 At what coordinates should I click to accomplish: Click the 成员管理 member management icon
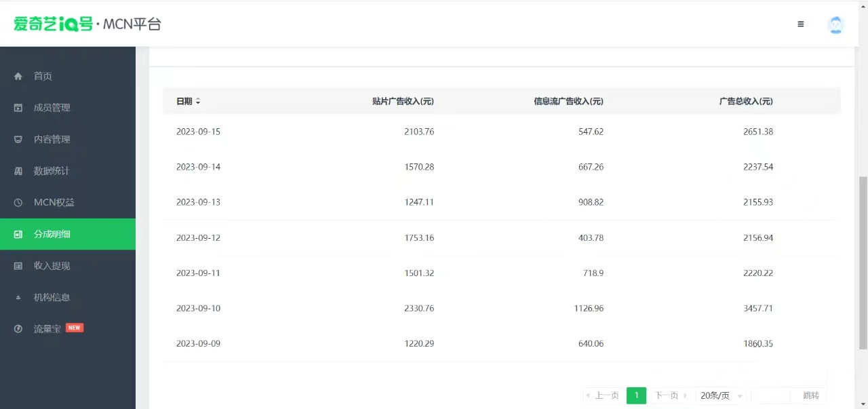pos(18,107)
